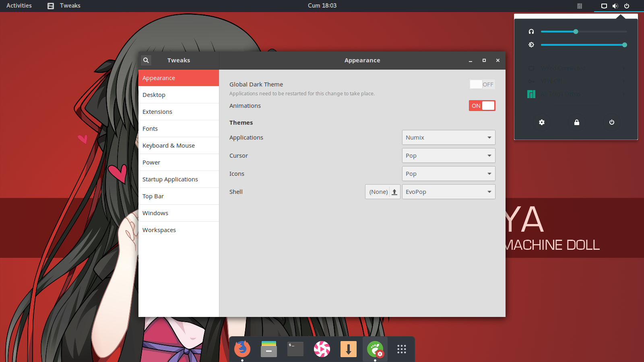Viewport: 644px width, 362px height.
Task: Toggle Global Dark Theme switch
Action: [x=482, y=84]
